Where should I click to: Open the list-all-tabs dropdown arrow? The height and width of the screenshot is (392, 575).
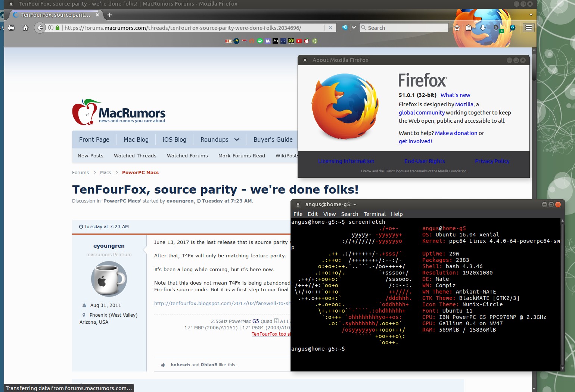[x=531, y=15]
